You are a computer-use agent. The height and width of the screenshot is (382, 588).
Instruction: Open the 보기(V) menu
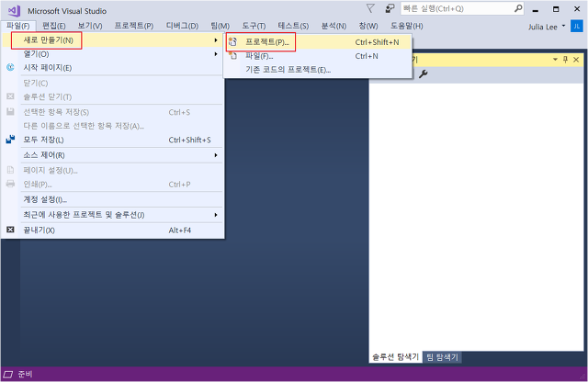coord(90,26)
